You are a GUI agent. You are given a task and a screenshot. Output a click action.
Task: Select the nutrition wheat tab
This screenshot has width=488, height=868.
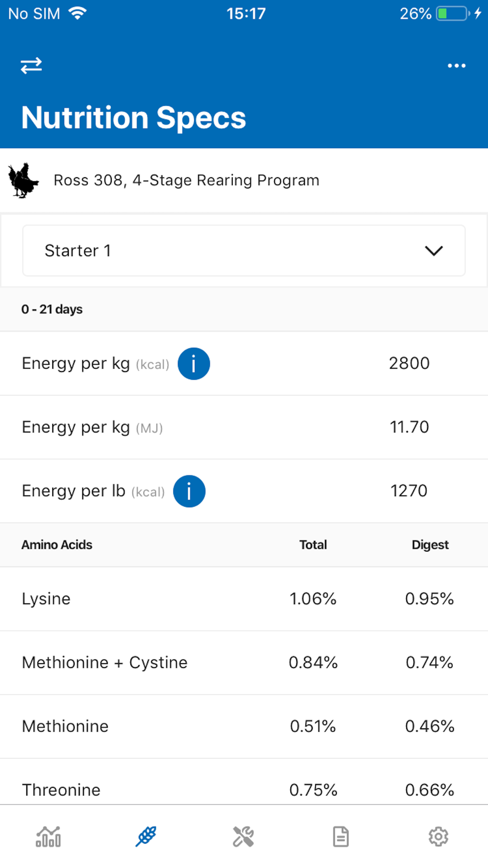(146, 836)
